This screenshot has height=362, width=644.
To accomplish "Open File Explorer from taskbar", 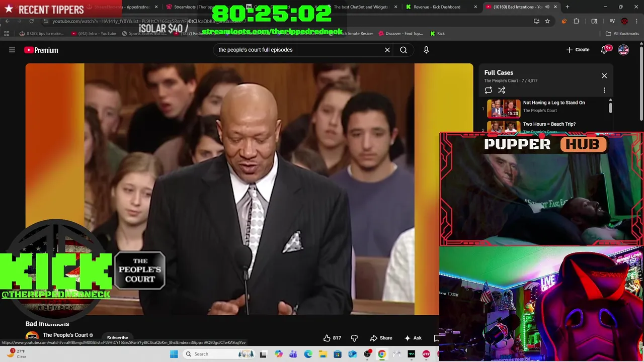I will [x=323, y=354].
